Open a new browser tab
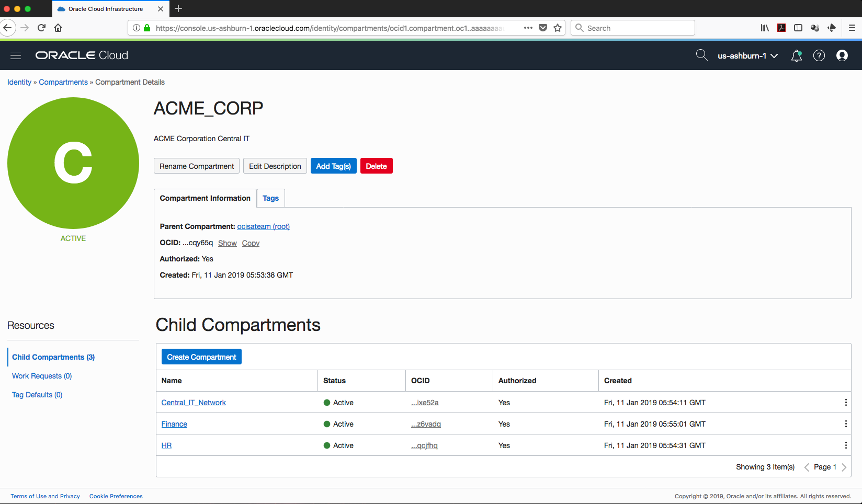The height and width of the screenshot is (504, 862). (178, 8)
